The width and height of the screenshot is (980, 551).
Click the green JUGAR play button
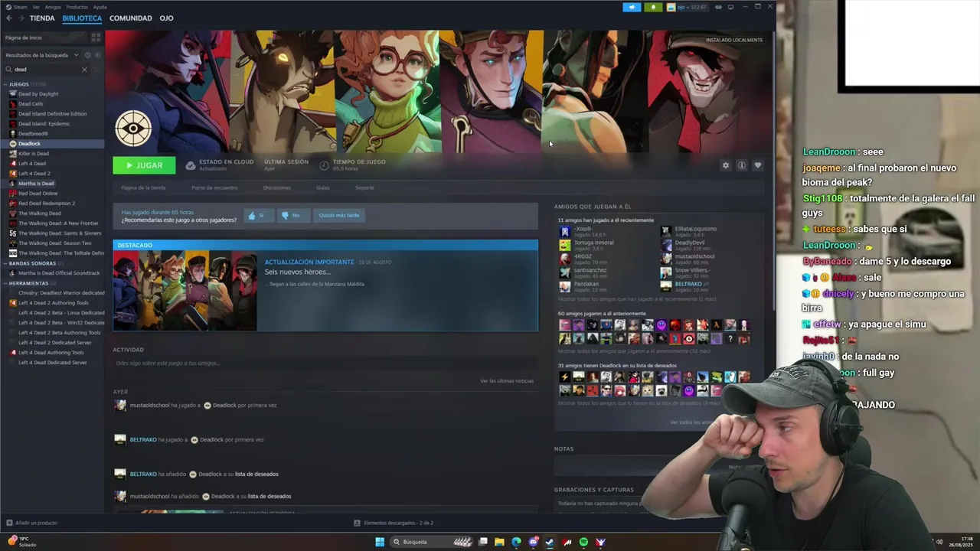click(x=144, y=165)
